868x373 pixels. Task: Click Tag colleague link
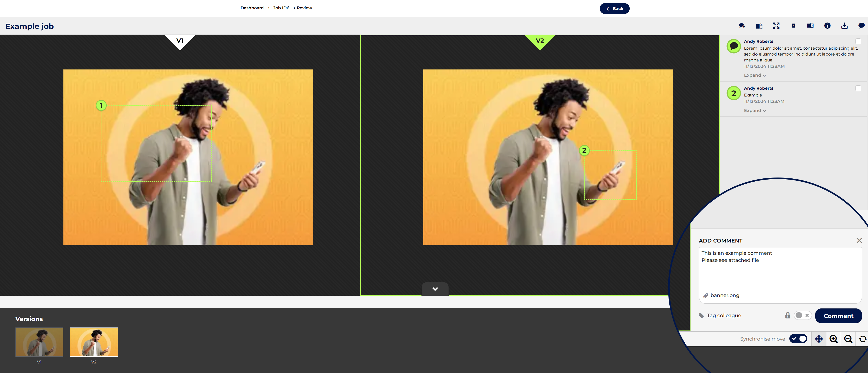point(724,316)
